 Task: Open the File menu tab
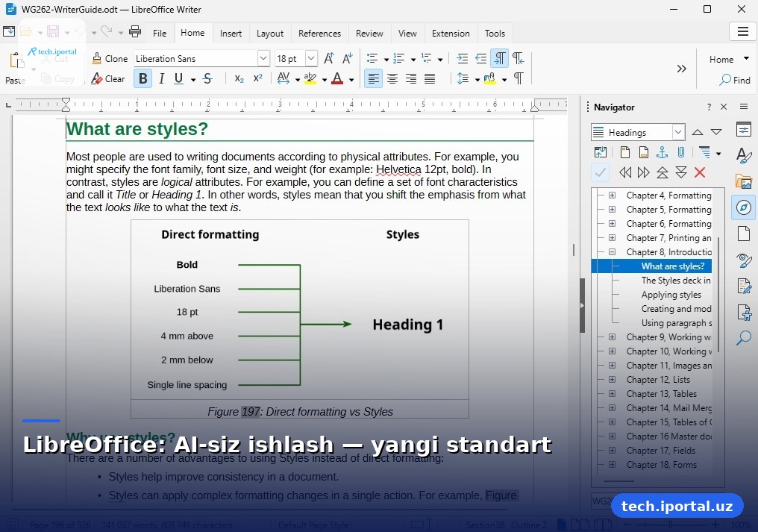[160, 34]
